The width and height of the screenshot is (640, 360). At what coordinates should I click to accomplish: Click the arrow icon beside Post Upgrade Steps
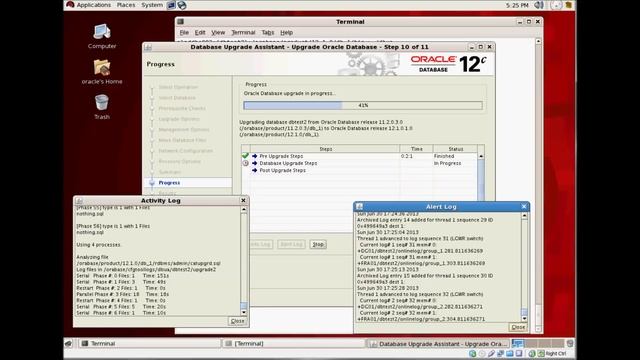(255, 170)
